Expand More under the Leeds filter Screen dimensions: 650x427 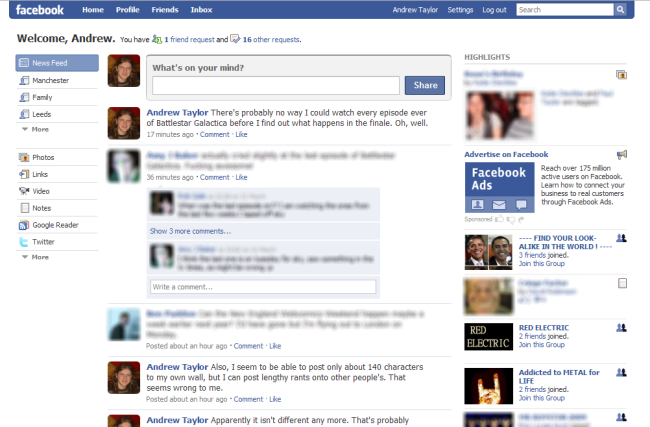pos(35,129)
